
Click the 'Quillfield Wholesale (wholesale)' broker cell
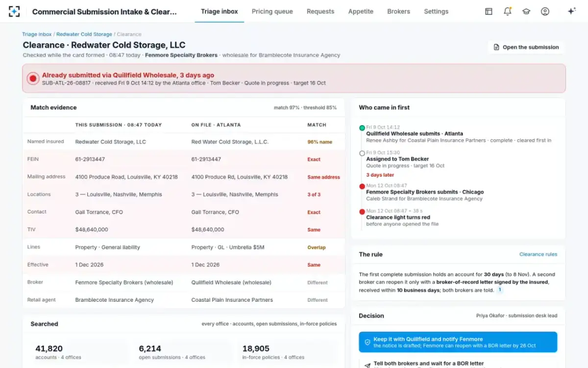click(x=231, y=283)
